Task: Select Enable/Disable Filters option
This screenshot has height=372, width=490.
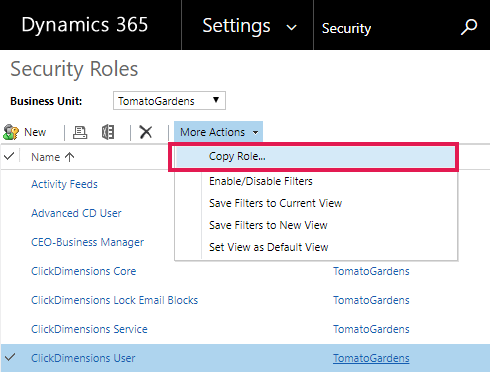Action: [x=261, y=181]
